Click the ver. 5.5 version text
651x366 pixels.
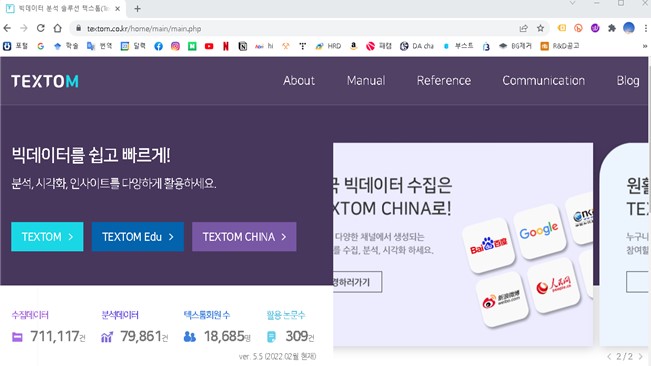click(277, 356)
